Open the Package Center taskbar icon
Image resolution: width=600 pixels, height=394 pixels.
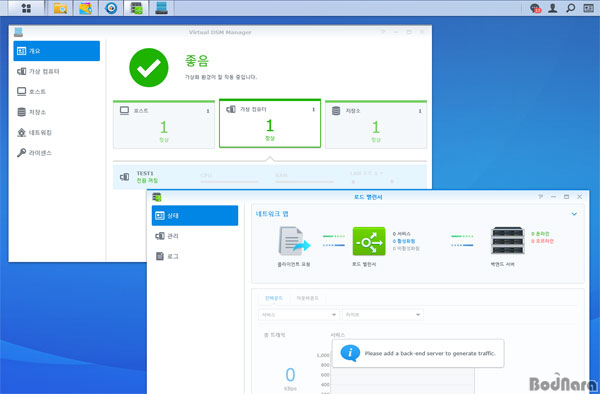85,8
